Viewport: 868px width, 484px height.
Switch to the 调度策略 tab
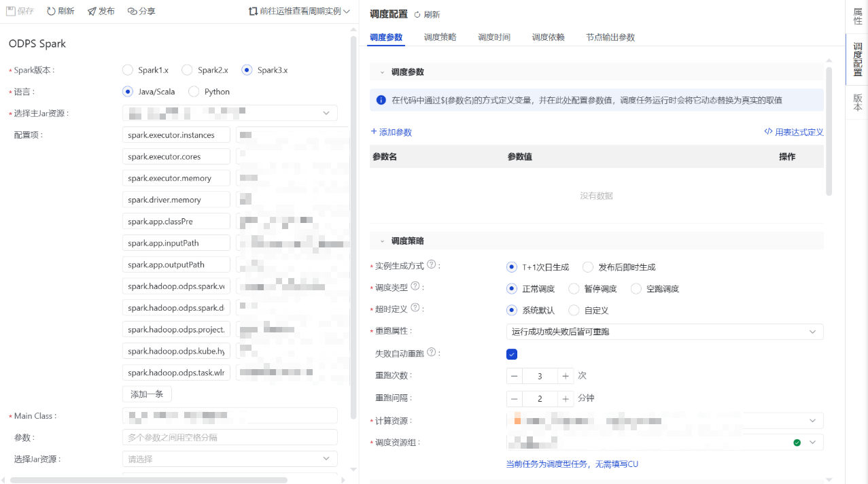pos(440,37)
